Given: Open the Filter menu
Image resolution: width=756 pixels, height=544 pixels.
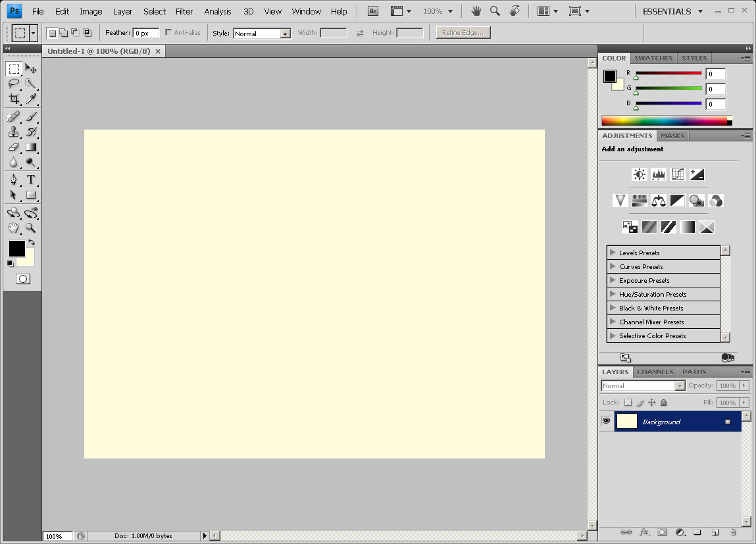Looking at the screenshot, I should [x=184, y=11].
